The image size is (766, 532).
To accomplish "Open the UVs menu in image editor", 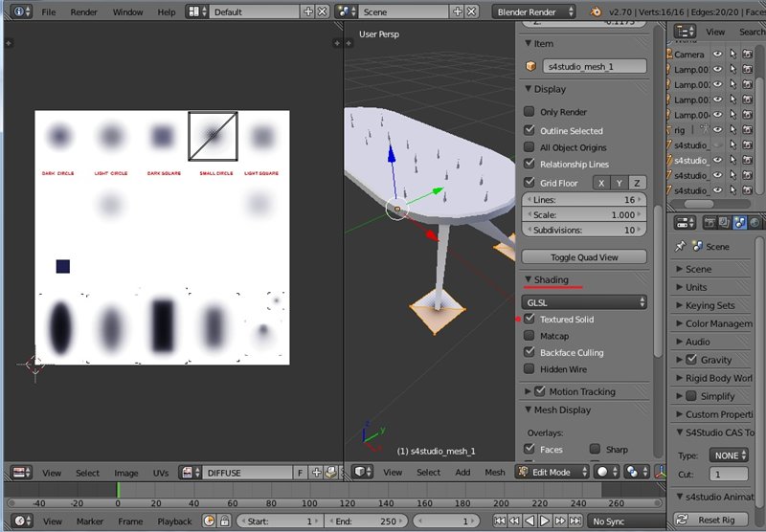I will (x=161, y=473).
